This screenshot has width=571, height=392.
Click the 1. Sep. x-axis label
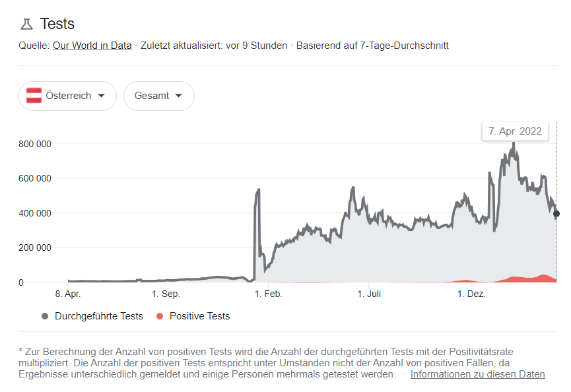(166, 294)
